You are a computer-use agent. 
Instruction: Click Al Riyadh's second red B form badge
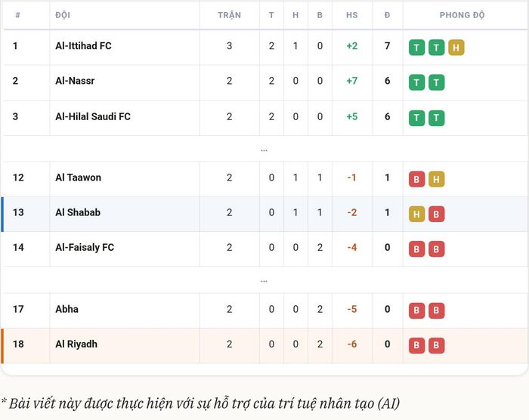[x=437, y=345]
